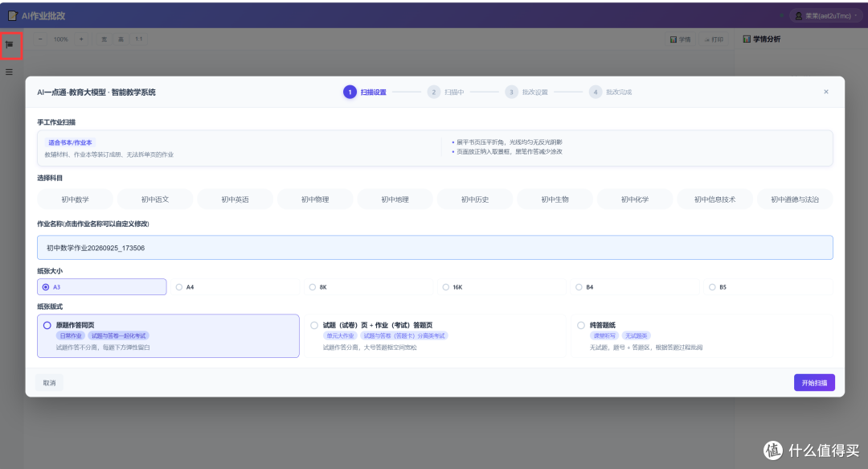The height and width of the screenshot is (469, 868).
Task: Open the user account dropdown 茉茉
Action: click(x=826, y=16)
